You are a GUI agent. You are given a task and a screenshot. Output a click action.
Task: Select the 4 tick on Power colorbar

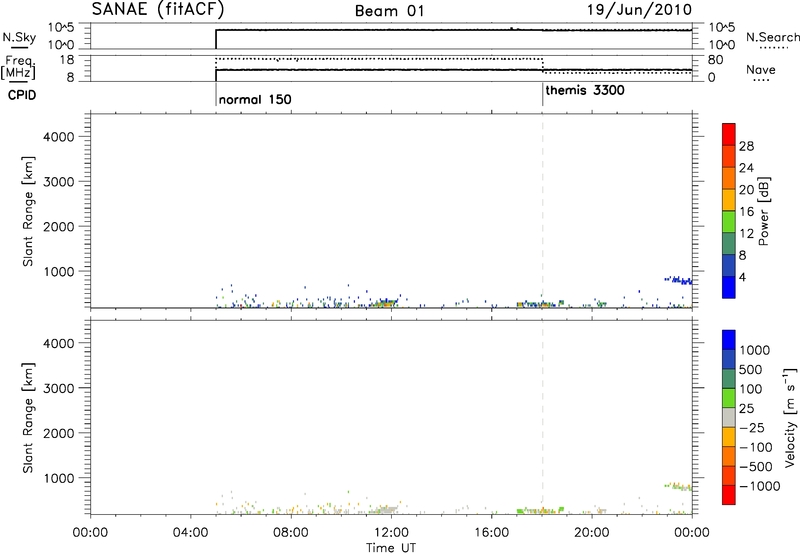pyautogui.click(x=743, y=277)
